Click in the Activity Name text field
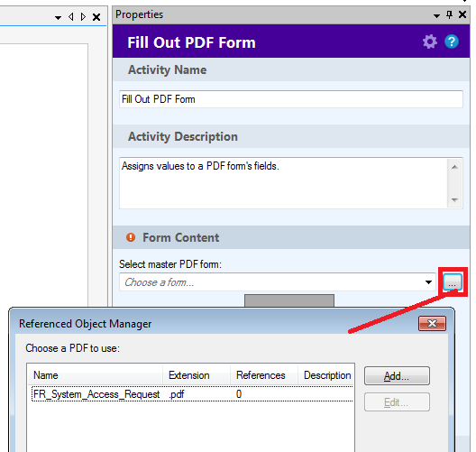 [x=291, y=99]
